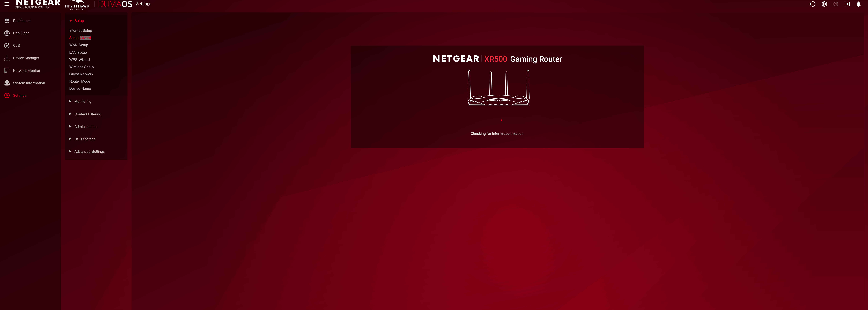
Task: Click the System Information label
Action: click(29, 83)
